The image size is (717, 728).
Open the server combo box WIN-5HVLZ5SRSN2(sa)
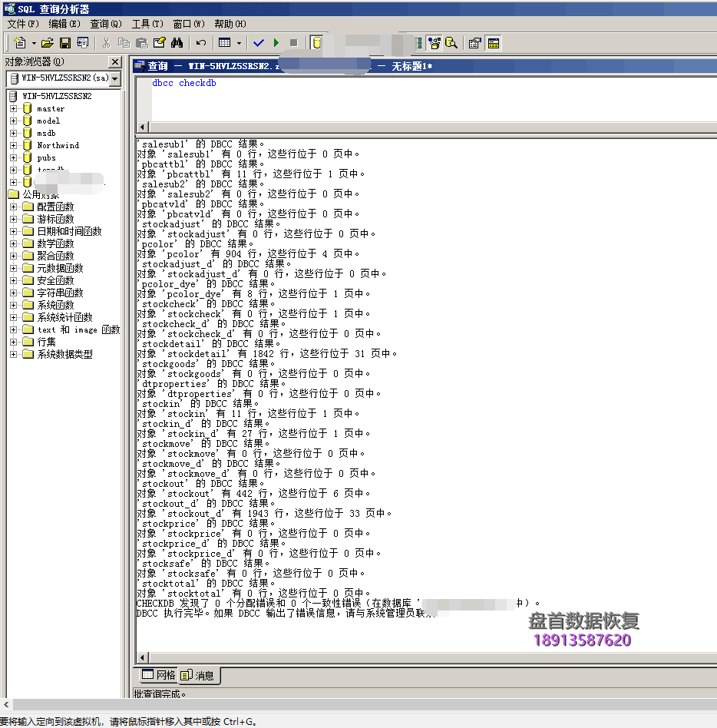click(64, 78)
